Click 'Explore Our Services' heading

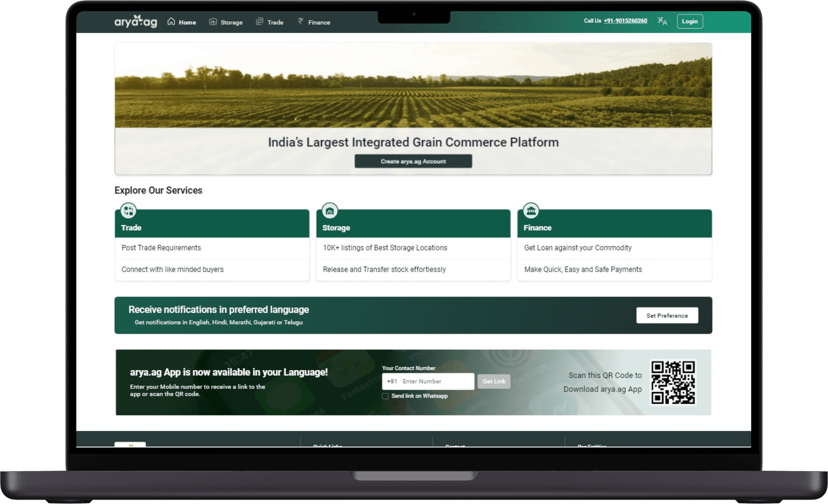click(158, 190)
